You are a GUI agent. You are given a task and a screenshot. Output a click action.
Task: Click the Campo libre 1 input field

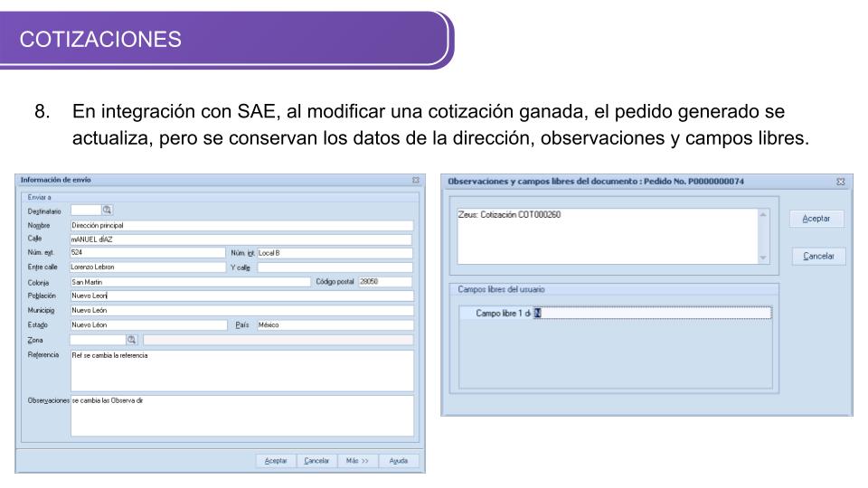pos(652,314)
